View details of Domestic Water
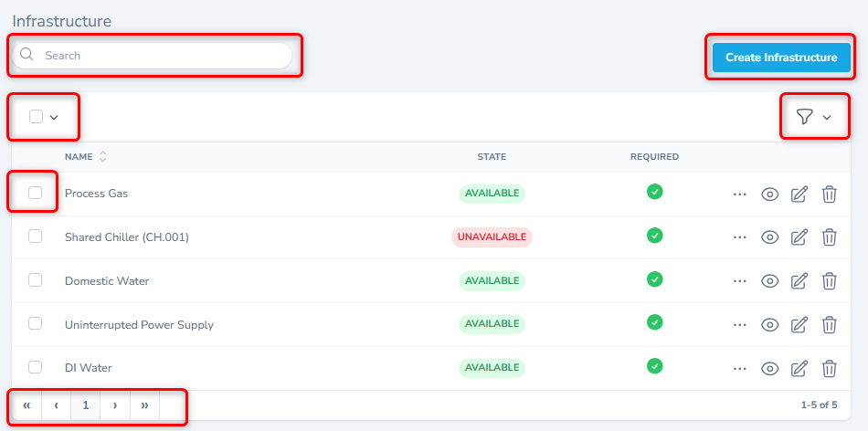 [770, 281]
